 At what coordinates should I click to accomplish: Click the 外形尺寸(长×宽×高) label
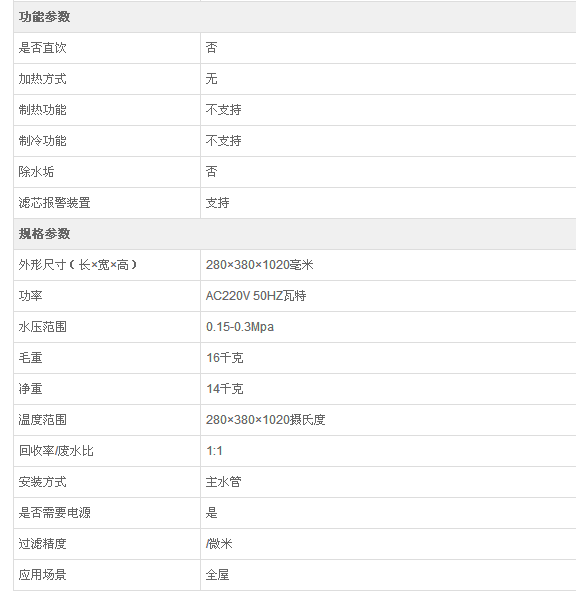click(77, 265)
